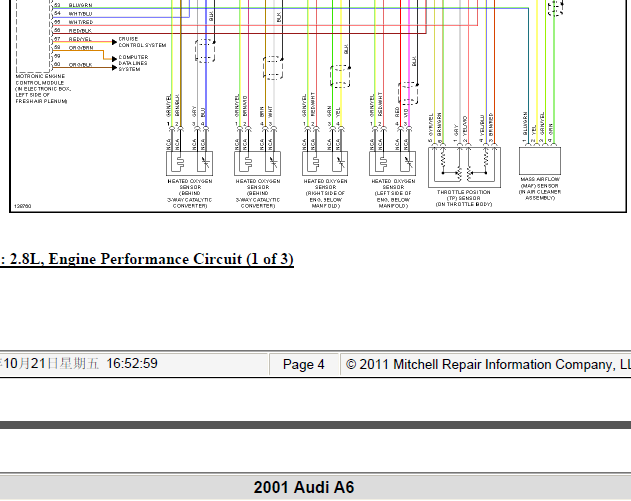Click the throttle position sensor schematic box
Image resolution: width=631 pixels, height=501 pixels.
[x=464, y=167]
